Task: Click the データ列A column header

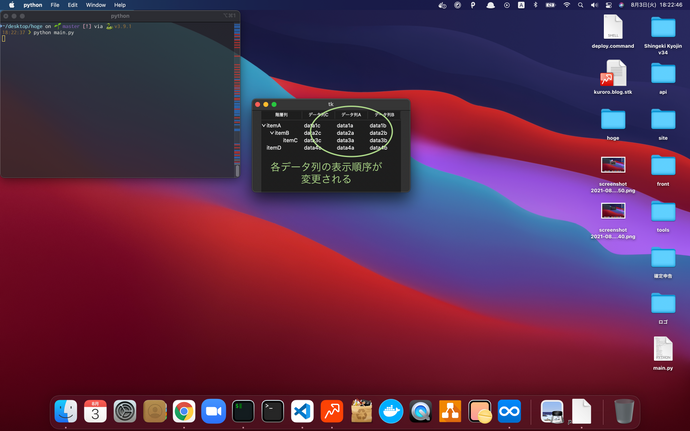Action: [351, 115]
